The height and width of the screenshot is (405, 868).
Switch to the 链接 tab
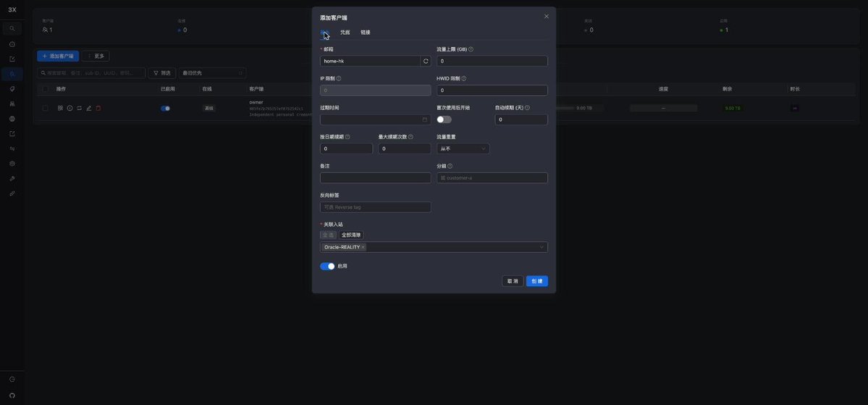coord(366,33)
